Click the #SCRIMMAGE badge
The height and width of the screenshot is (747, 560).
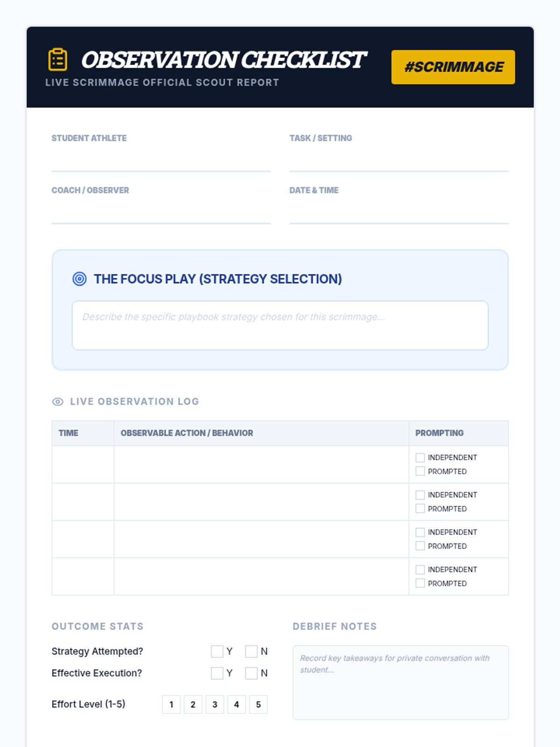coord(453,67)
